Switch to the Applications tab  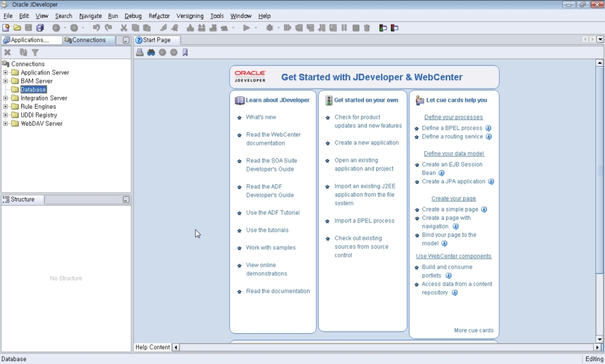32,40
